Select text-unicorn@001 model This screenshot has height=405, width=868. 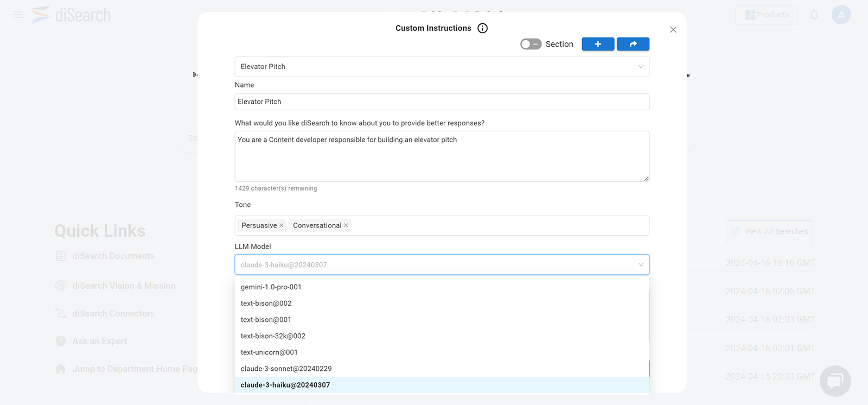click(442, 352)
